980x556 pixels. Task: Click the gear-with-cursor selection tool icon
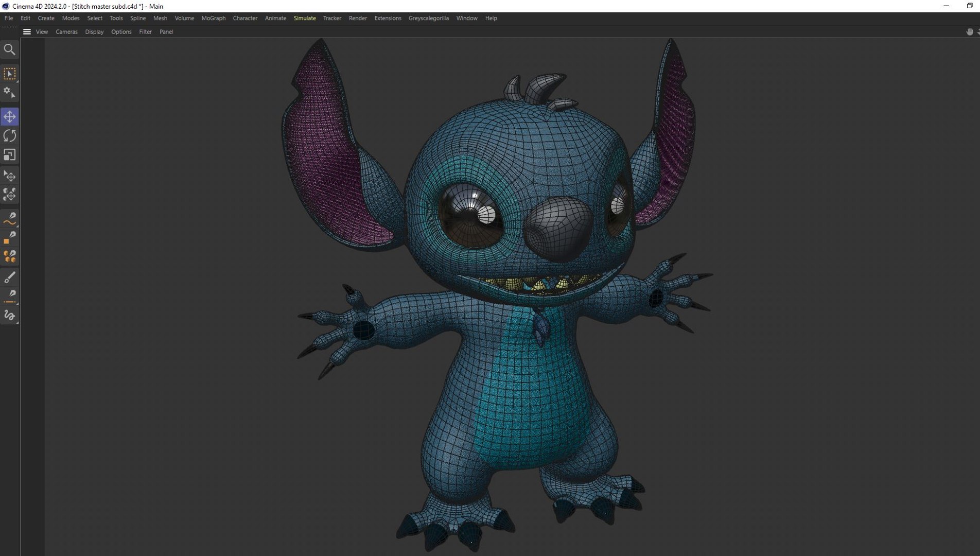coord(9,93)
